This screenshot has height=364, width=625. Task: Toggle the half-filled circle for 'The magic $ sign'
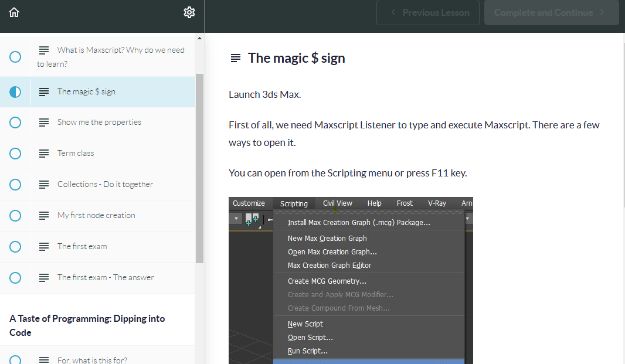[x=15, y=92]
